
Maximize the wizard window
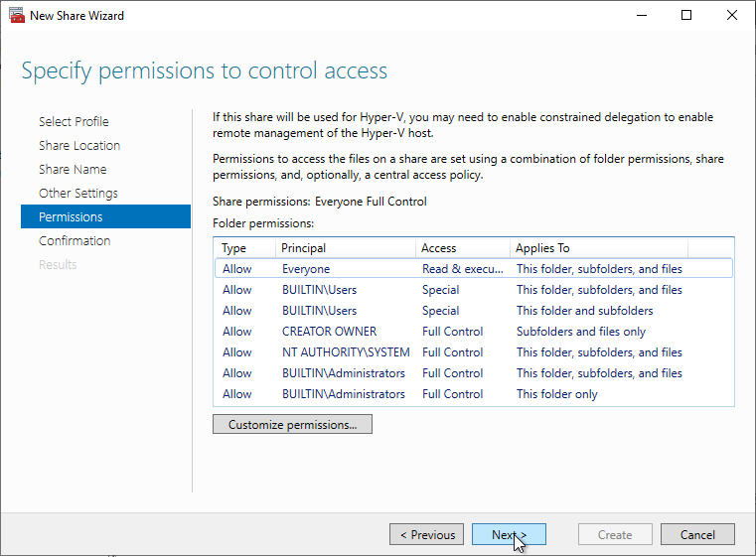(686, 16)
